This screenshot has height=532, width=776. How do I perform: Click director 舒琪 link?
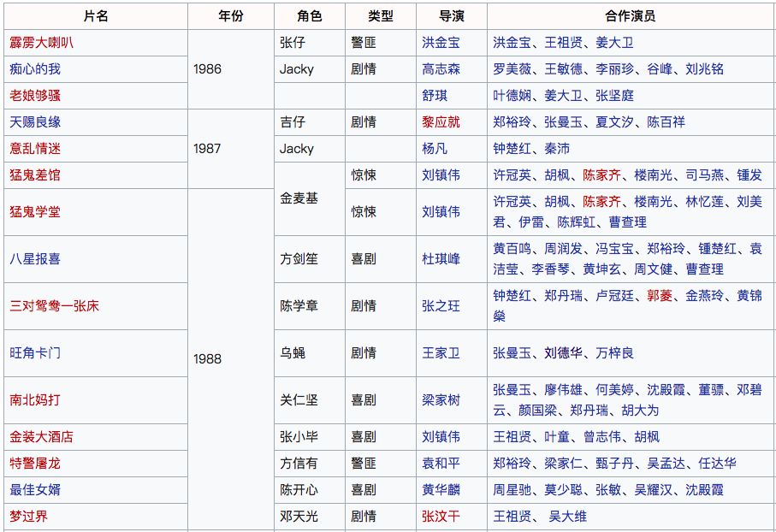coord(434,96)
